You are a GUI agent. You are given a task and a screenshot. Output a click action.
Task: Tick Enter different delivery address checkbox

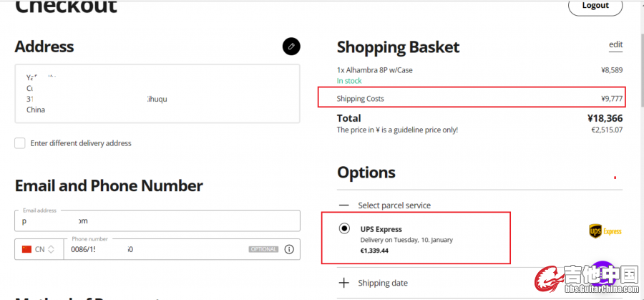pyautogui.click(x=20, y=143)
